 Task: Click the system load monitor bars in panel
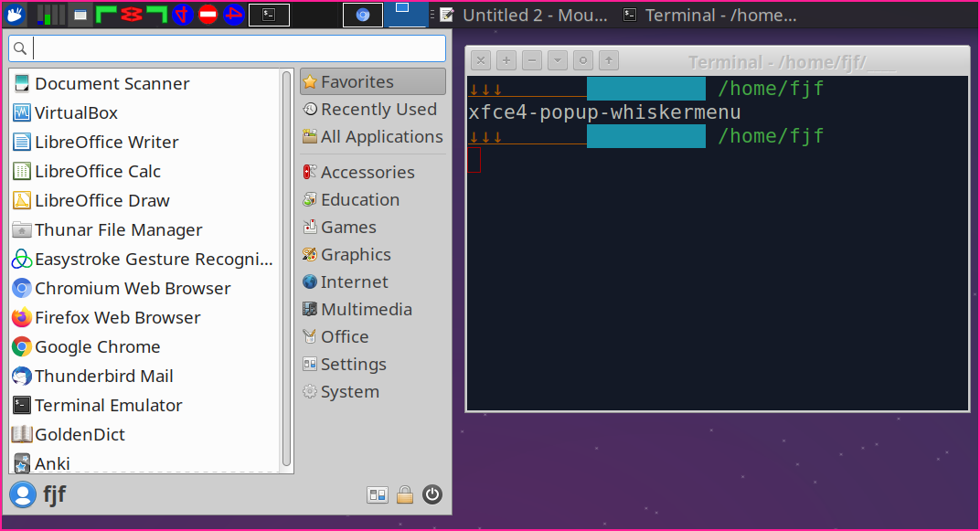[x=50, y=15]
